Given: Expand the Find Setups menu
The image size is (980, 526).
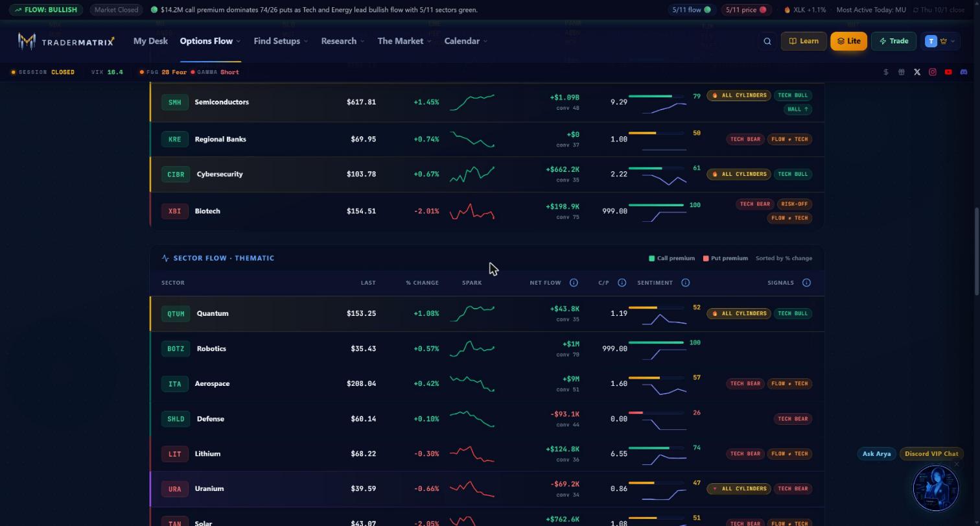Looking at the screenshot, I should pos(281,41).
